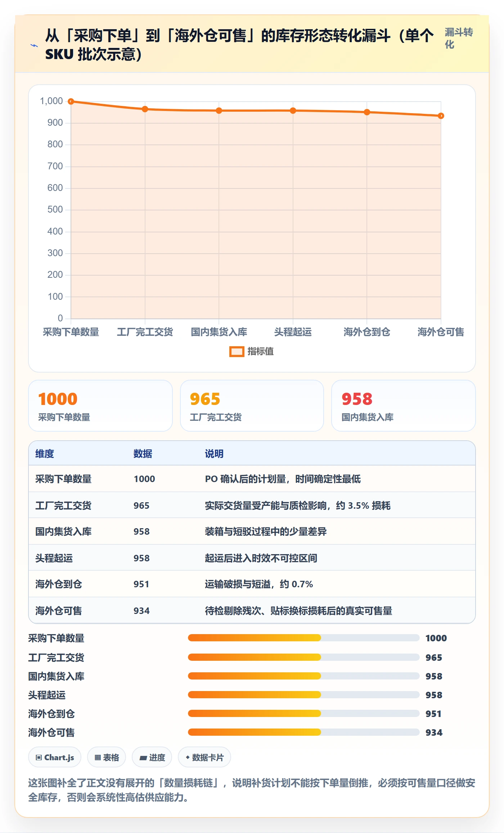
Task: Open the 1000 采购下单数量 stat card
Action: click(100, 406)
